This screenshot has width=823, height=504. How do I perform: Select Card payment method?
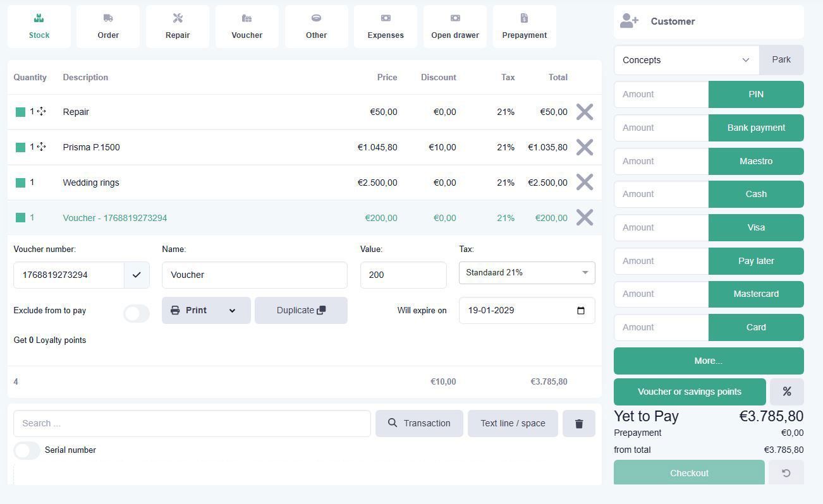(756, 327)
